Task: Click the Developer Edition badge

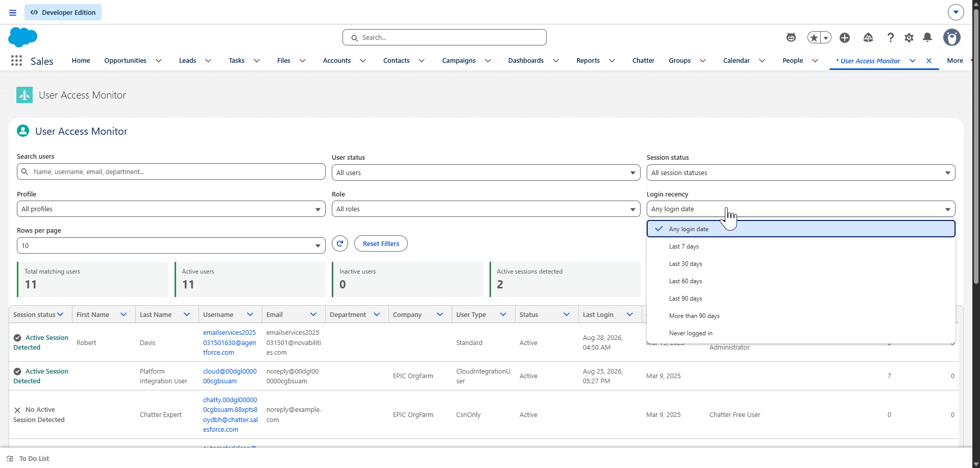Action: pos(63,12)
